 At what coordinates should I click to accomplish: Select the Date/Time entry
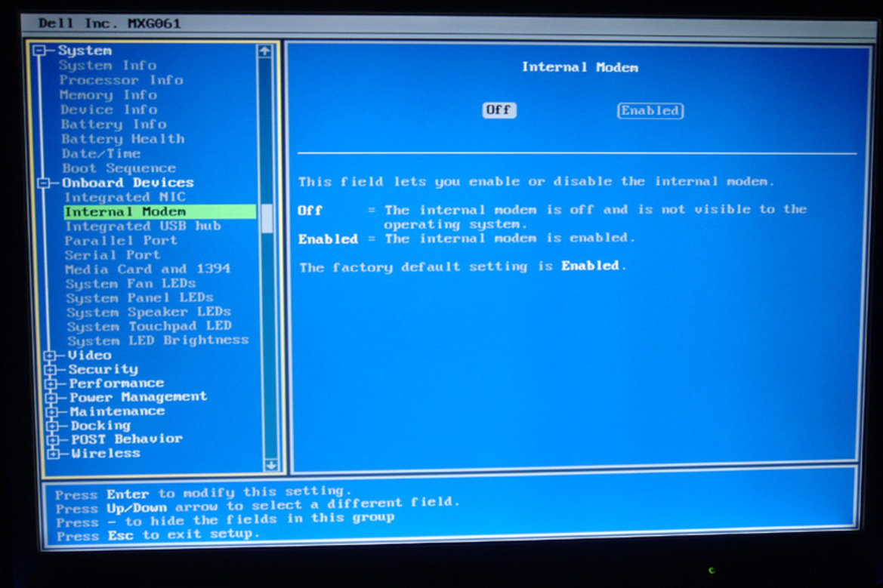pyautogui.click(x=100, y=153)
